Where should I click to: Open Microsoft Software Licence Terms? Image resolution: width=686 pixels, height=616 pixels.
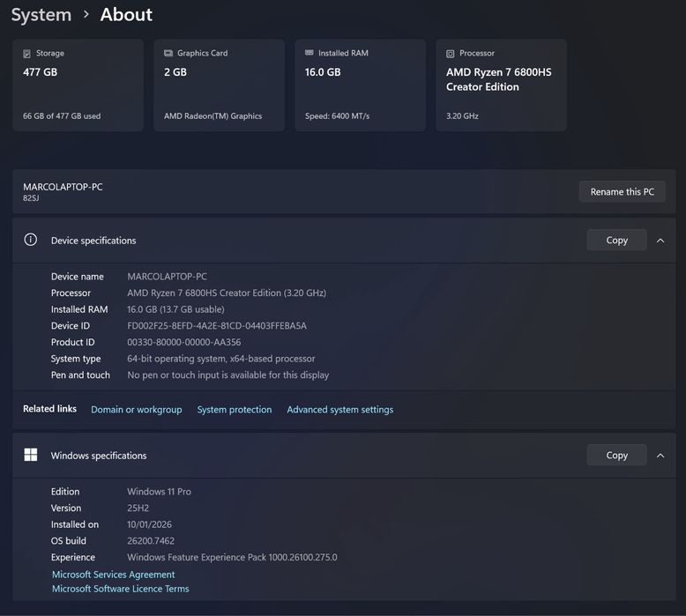(x=120, y=589)
